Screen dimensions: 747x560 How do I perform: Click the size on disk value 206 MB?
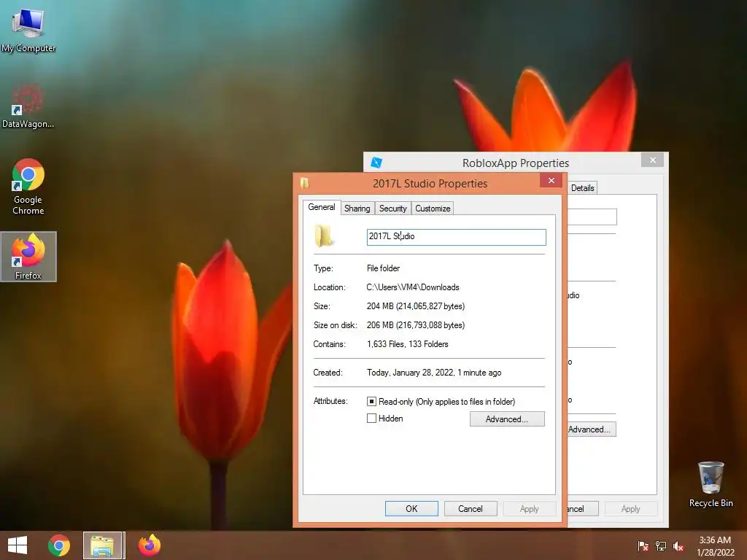[x=415, y=325]
